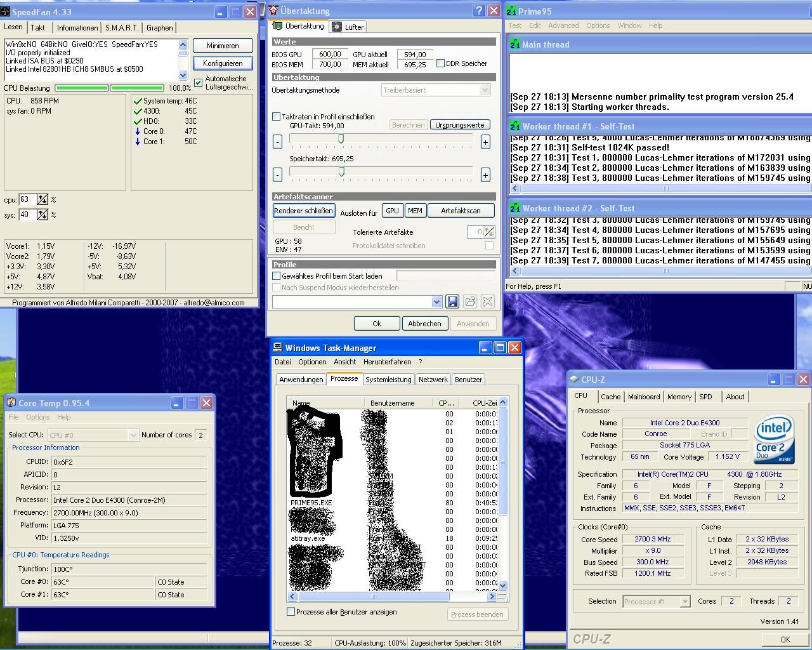Toggle Automatische Lüftergeschwindigkeit checkbox

tap(199, 83)
